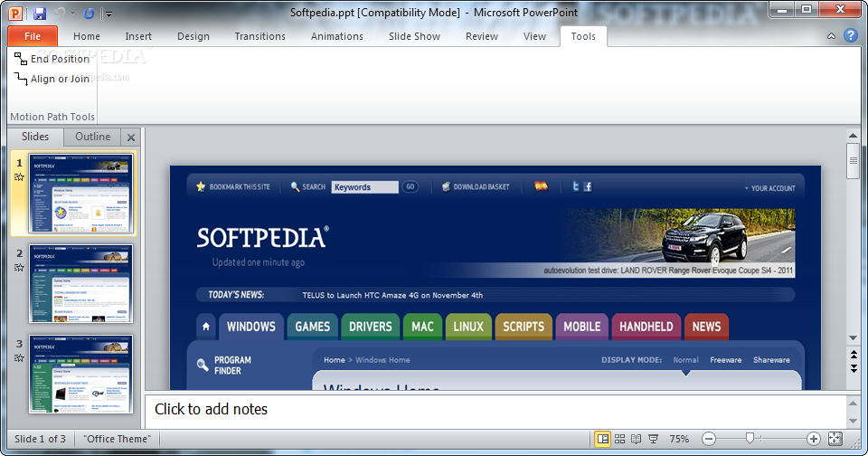
Task: Fit slide to current window icon
Action: pyautogui.click(x=835, y=439)
